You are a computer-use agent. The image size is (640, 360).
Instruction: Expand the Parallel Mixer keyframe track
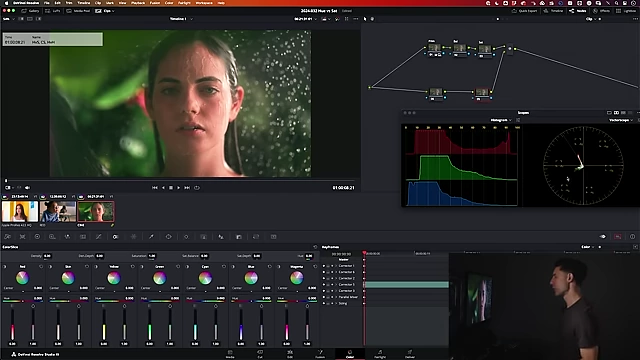(336, 297)
